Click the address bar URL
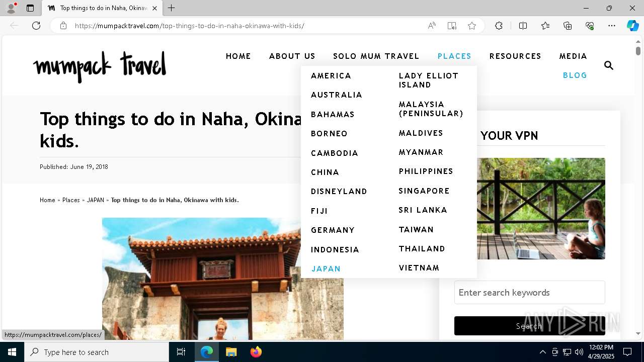 [190, 26]
